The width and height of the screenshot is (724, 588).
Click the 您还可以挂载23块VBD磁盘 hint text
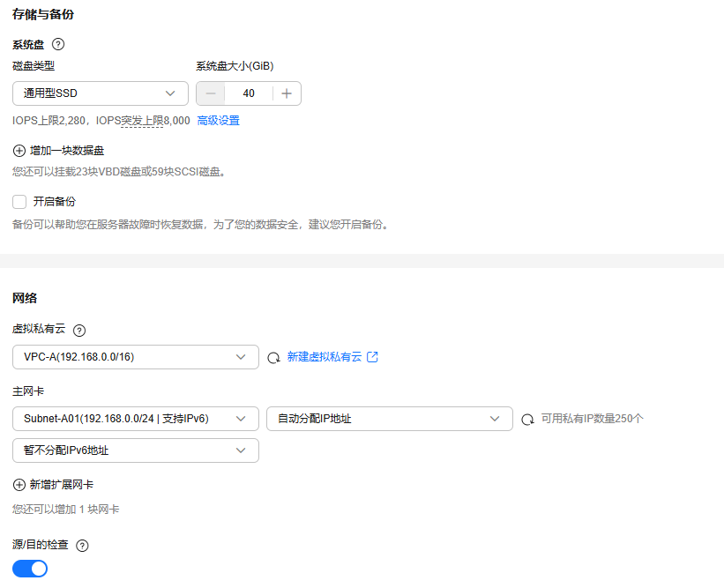(x=119, y=172)
